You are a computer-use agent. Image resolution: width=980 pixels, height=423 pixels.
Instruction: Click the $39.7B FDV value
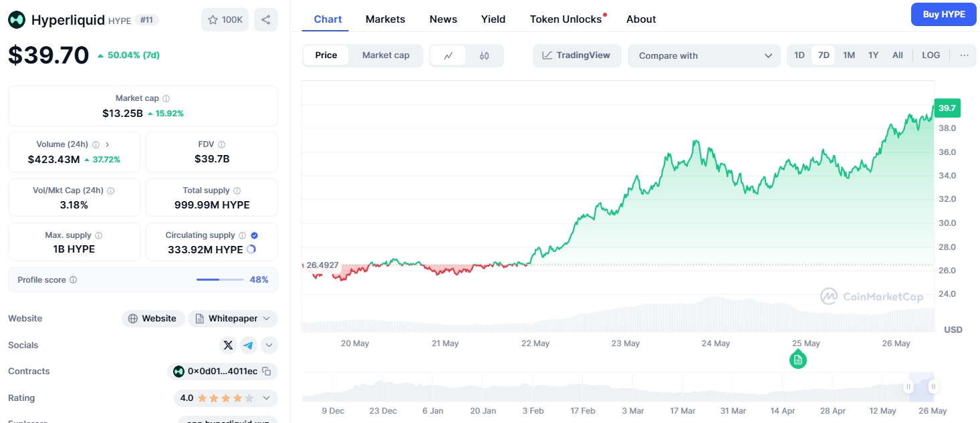click(x=212, y=159)
